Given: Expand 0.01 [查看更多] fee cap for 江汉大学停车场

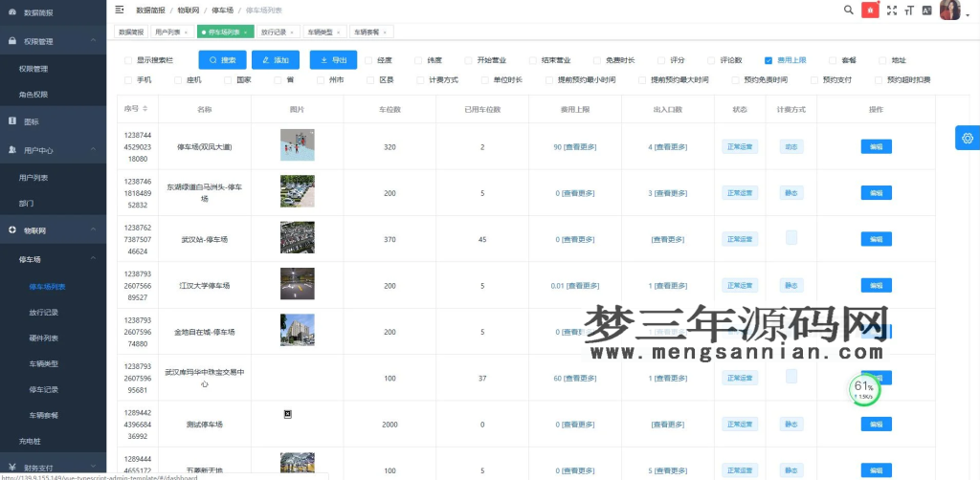Looking at the screenshot, I should click(575, 285).
